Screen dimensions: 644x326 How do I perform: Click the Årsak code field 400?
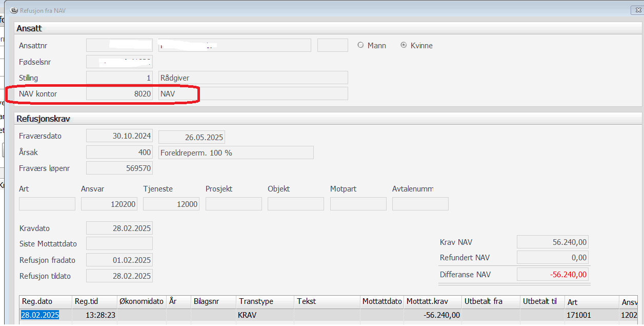point(119,152)
